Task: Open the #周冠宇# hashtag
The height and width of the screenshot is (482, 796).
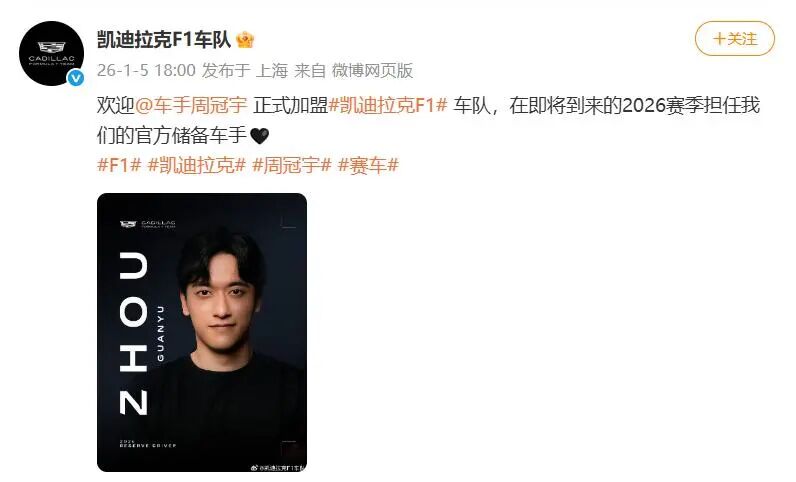Action: [x=292, y=165]
